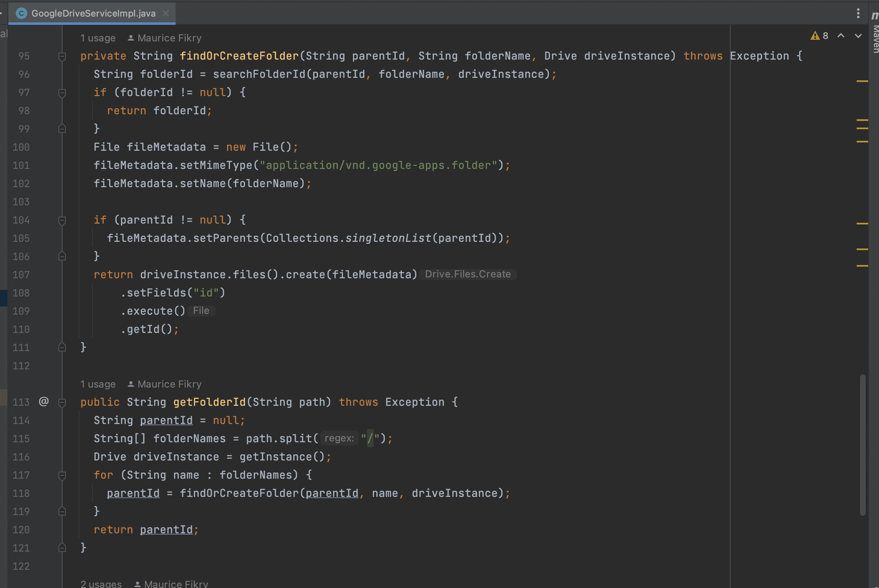Image resolution: width=879 pixels, height=588 pixels.
Task: Collapse the if block at line 104
Action: tap(62, 220)
